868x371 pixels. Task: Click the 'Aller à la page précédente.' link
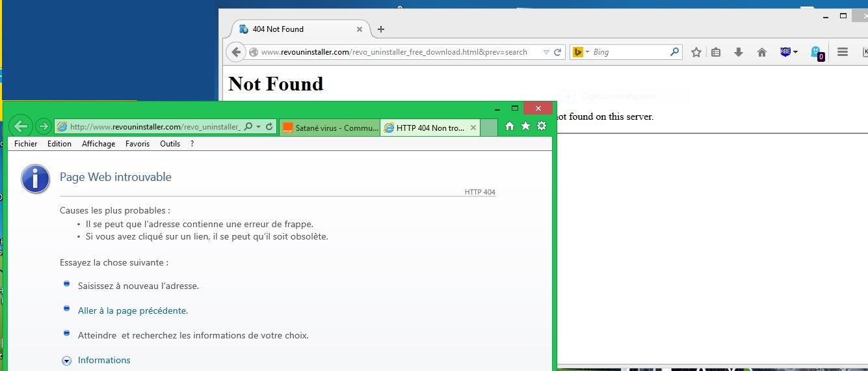(133, 311)
